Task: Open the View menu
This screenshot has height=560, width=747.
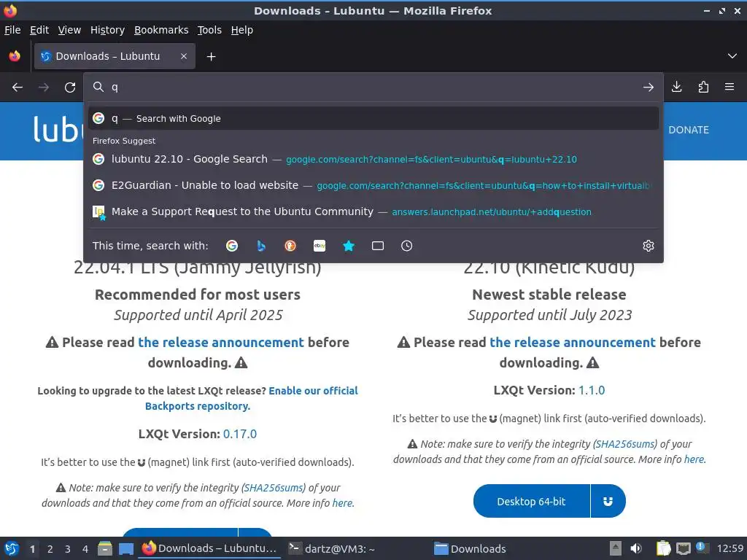Action: [x=69, y=30]
